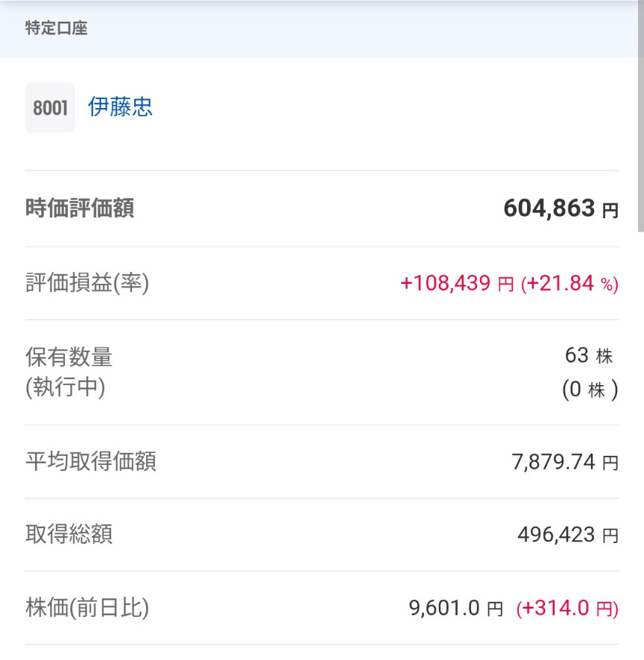Select the 取得総額 label

tap(69, 535)
